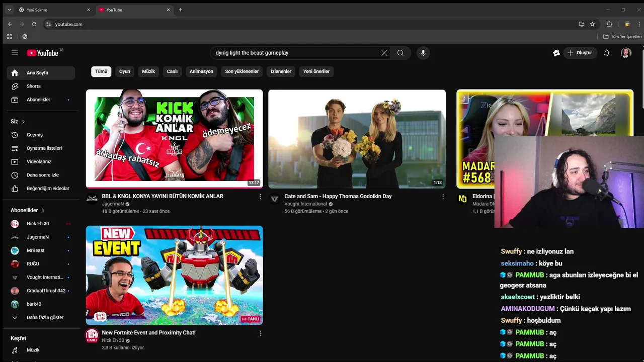Open the bark42 subscription

tap(41, 304)
